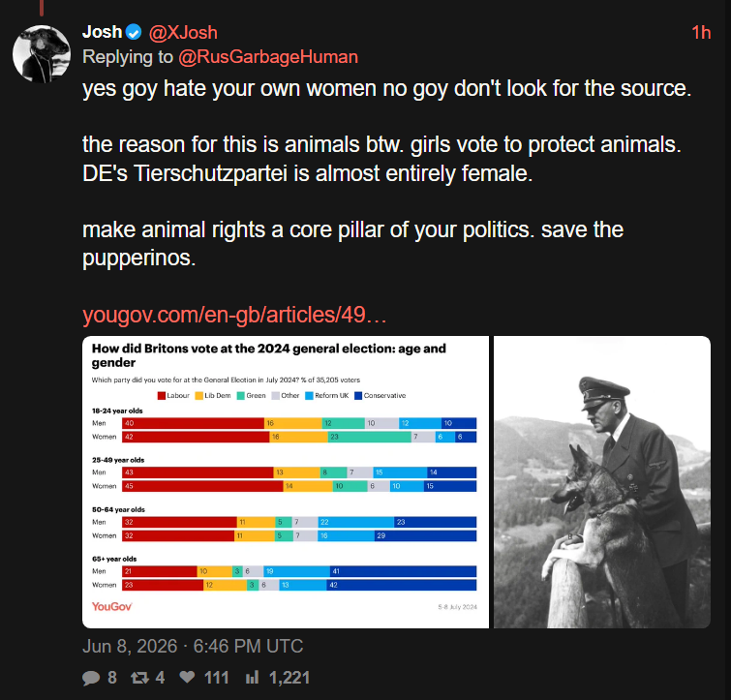The height and width of the screenshot is (700, 731).
Task: Click the views bar chart icon
Action: tap(252, 677)
